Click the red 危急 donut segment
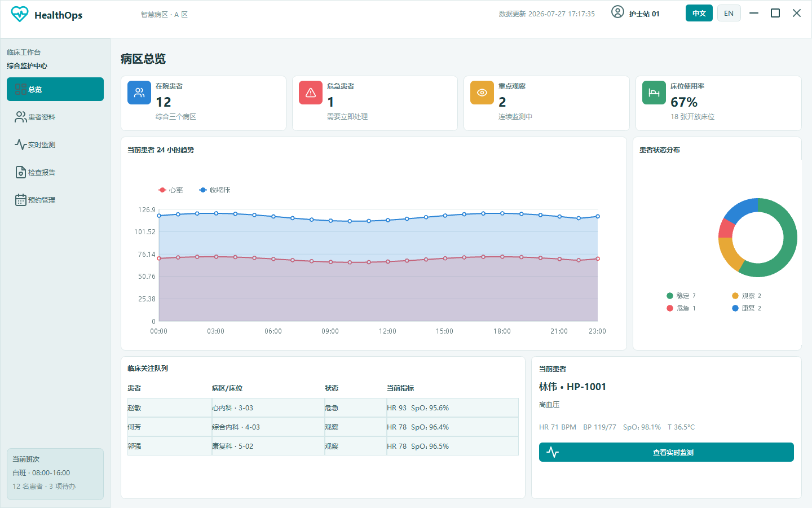Image resolution: width=812 pixels, height=508 pixels. click(x=727, y=228)
